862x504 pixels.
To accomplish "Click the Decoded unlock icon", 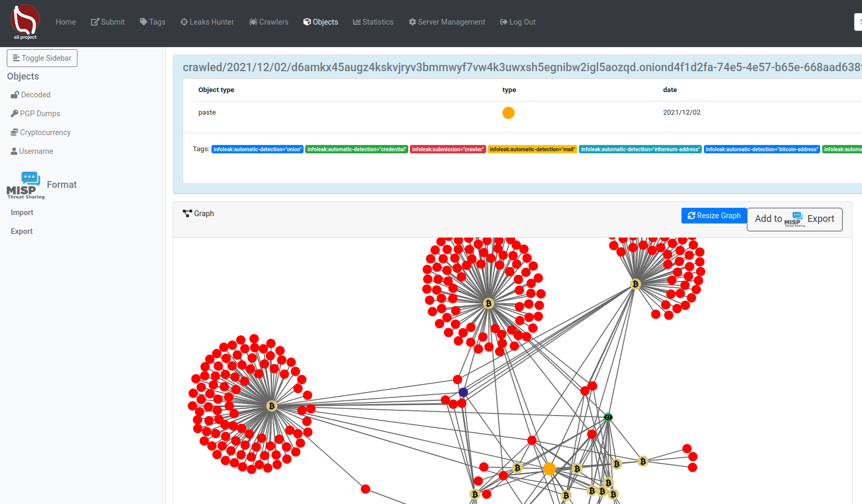I will tap(15, 95).
